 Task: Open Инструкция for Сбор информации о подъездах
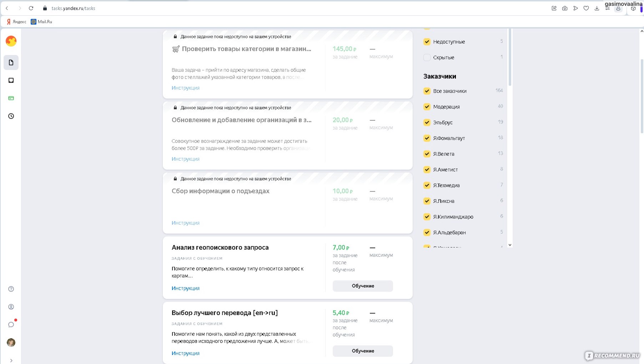point(186,223)
